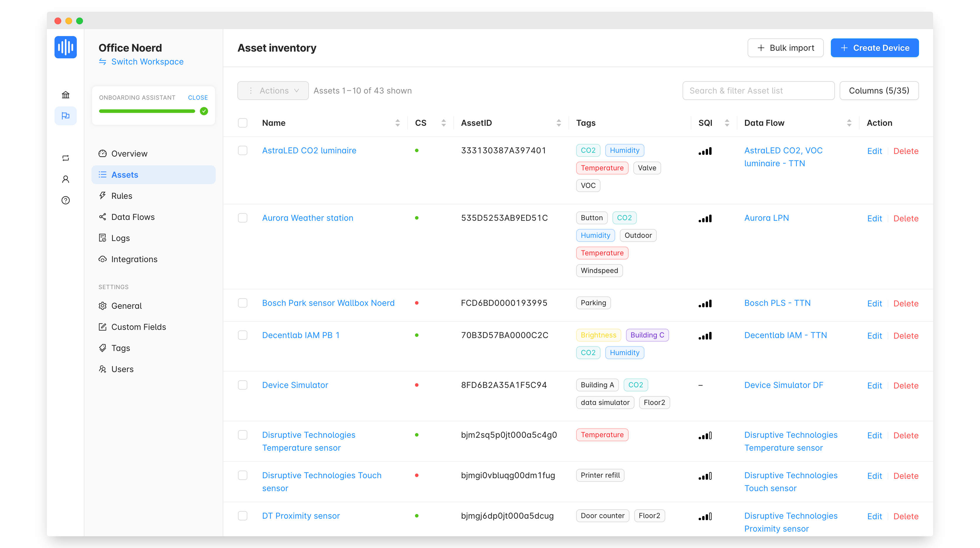This screenshot has width=980, height=548.
Task: Click signal bars for Bosch Park sensor
Action: 705,304
